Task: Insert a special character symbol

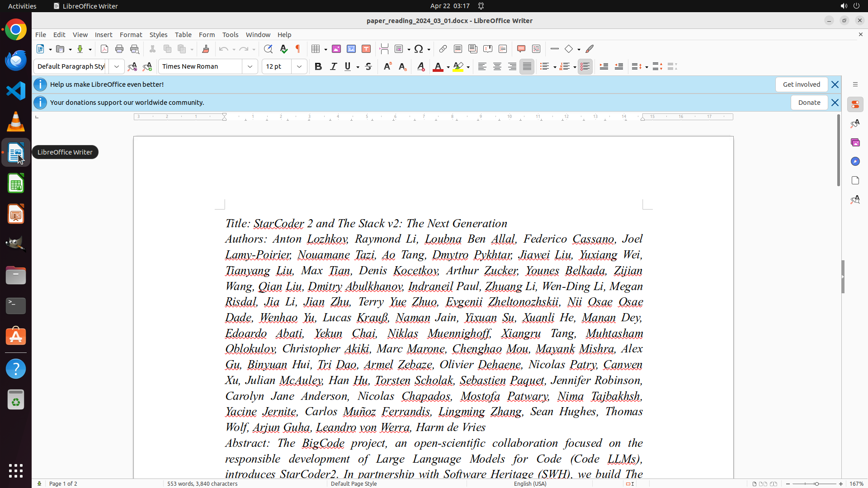Action: pos(419,49)
